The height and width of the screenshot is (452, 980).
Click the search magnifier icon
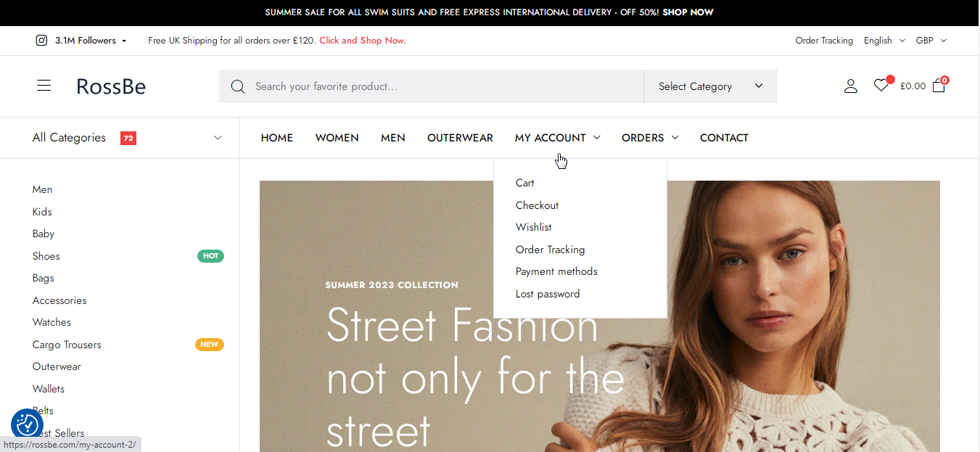(237, 86)
